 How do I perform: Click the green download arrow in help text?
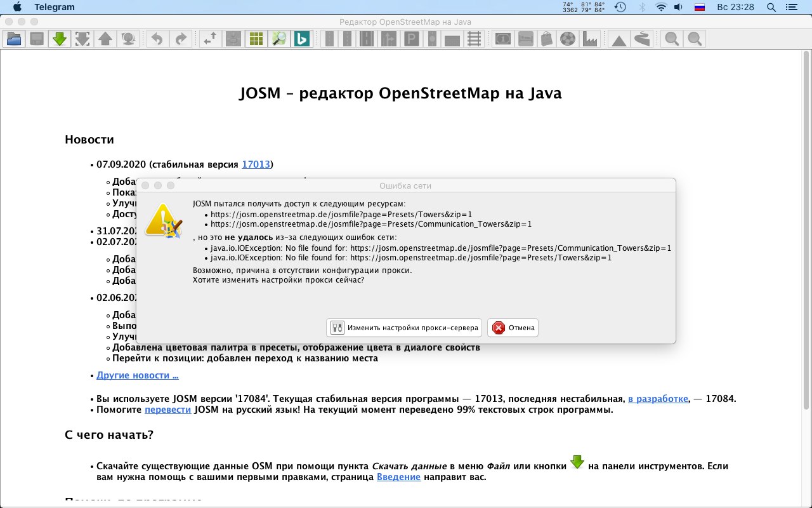pos(577,462)
